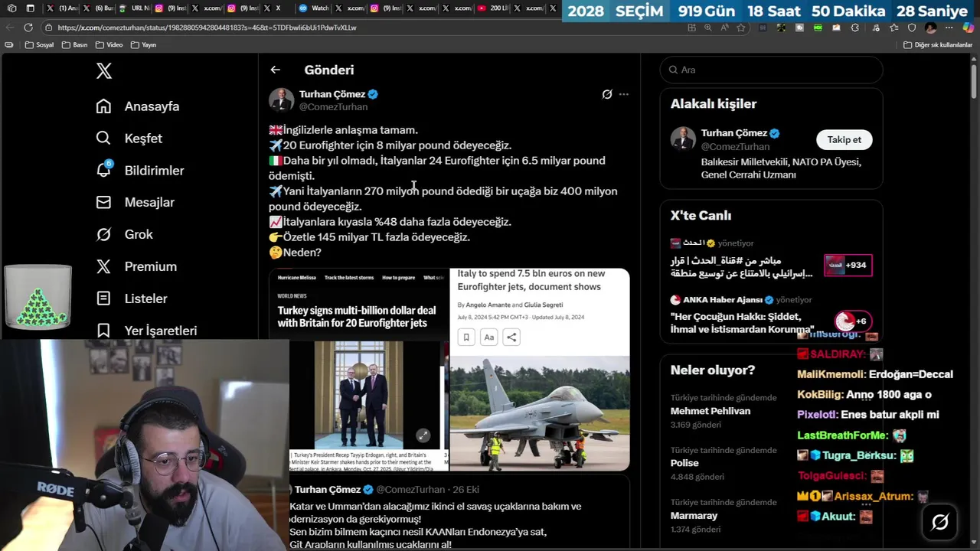Click the split screen icon in the address bar

click(x=692, y=28)
